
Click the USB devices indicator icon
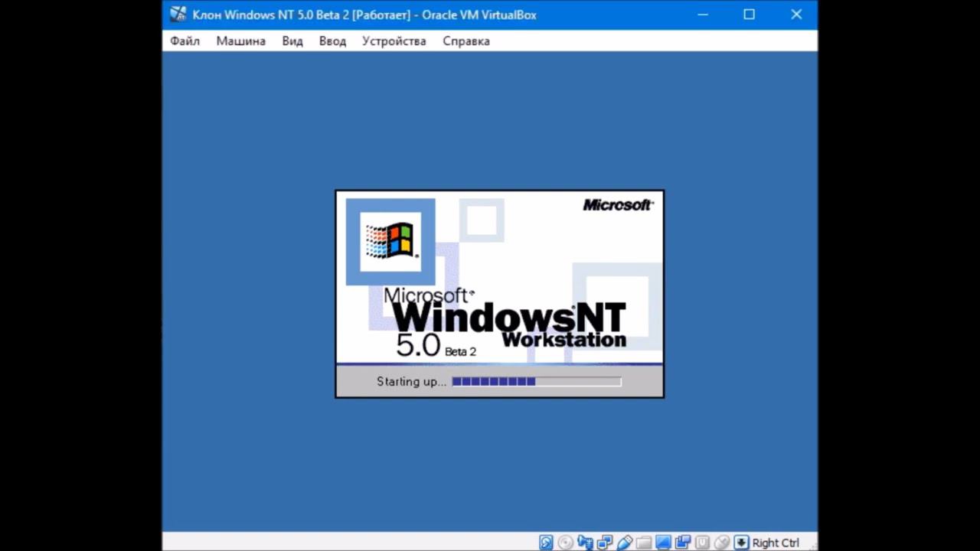coord(625,543)
